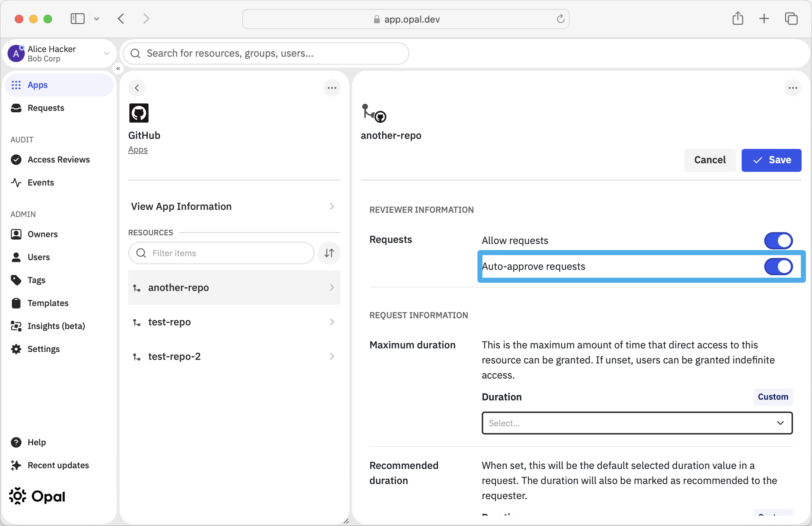
Task: Open the another-repo detail more options menu
Action: pos(793,88)
